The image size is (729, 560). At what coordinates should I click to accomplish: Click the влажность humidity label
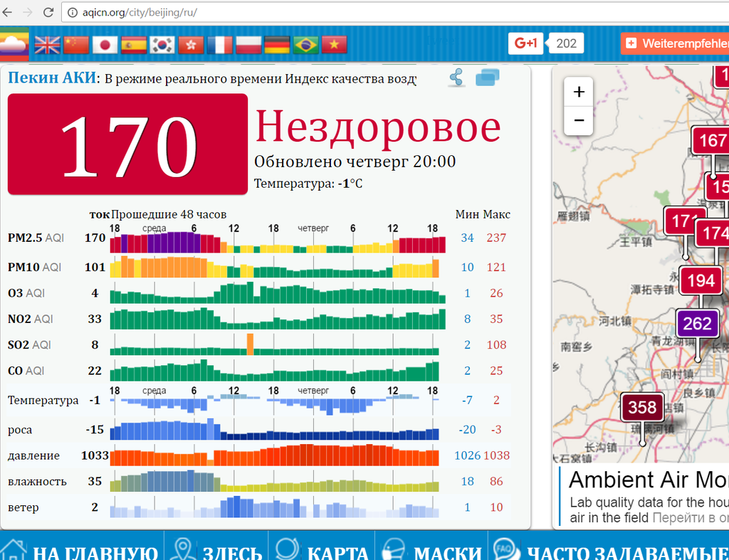(x=37, y=482)
